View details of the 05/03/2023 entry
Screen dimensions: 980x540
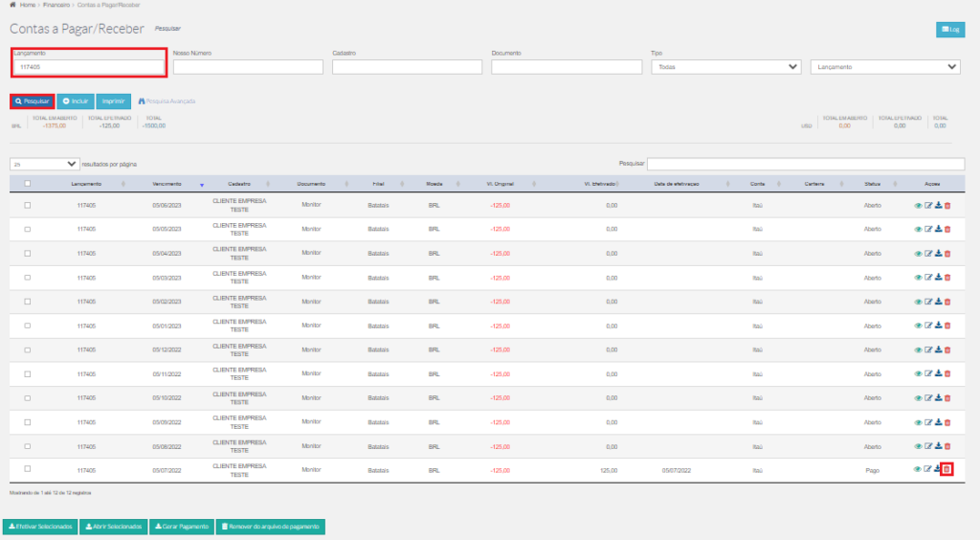point(918,278)
